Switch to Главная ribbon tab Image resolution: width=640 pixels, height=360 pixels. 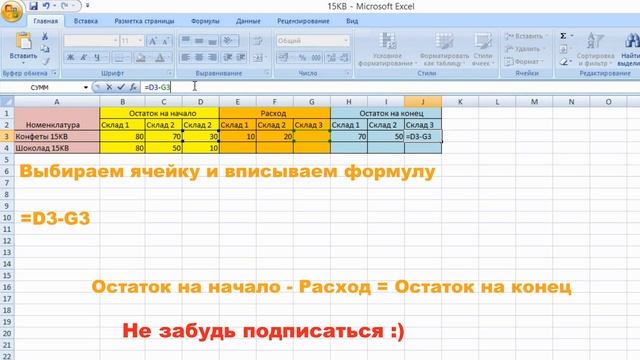[x=46, y=21]
